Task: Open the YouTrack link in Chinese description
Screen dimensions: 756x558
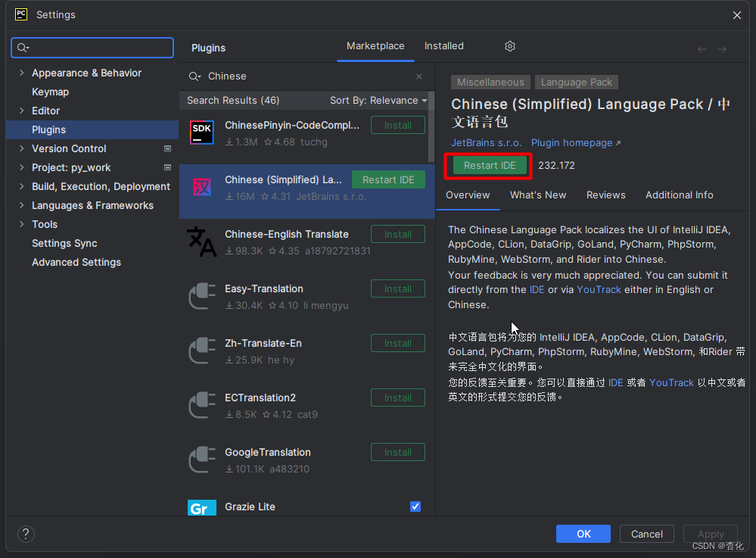Action: pyautogui.click(x=671, y=383)
